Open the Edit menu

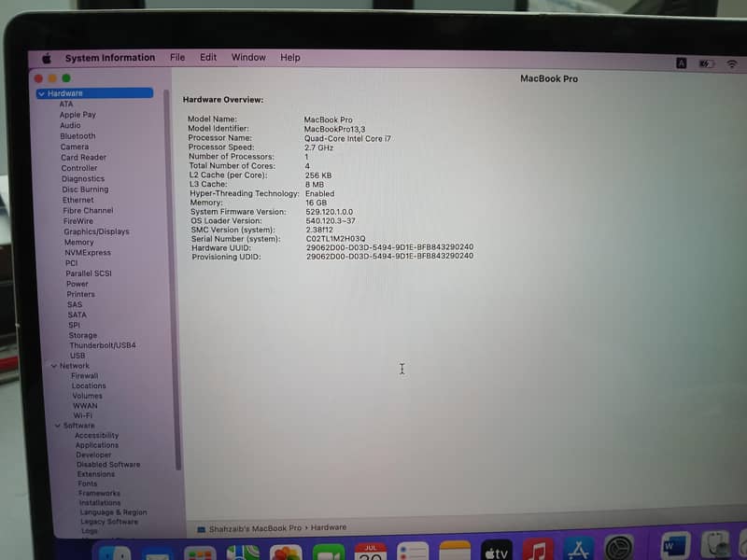click(x=208, y=57)
